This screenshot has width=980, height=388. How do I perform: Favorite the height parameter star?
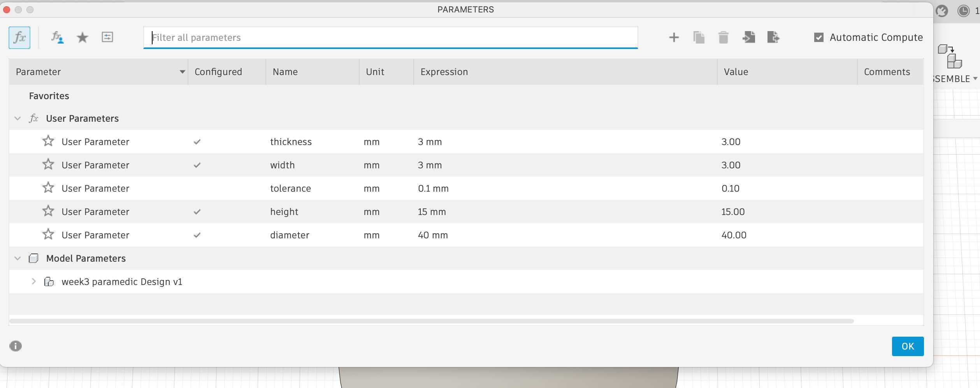tap(48, 211)
